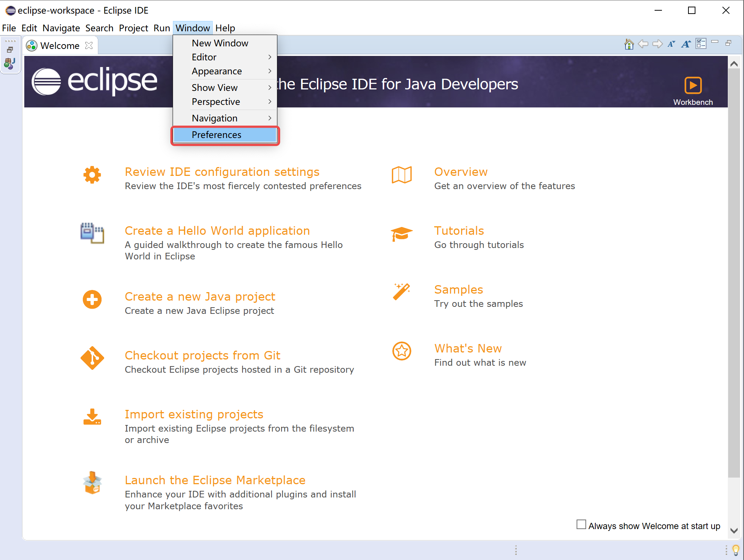Screen dimensions: 744x560
Task: Open the Search menu
Action: pos(99,28)
